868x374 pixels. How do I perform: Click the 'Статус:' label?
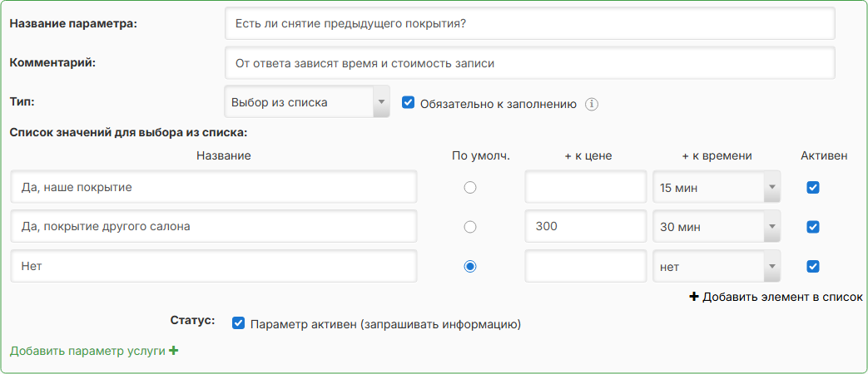coord(192,321)
